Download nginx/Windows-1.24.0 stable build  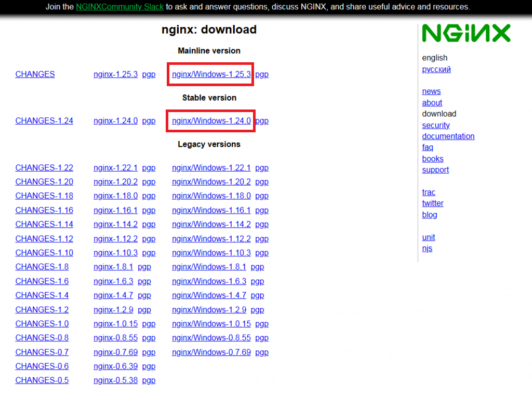click(211, 121)
